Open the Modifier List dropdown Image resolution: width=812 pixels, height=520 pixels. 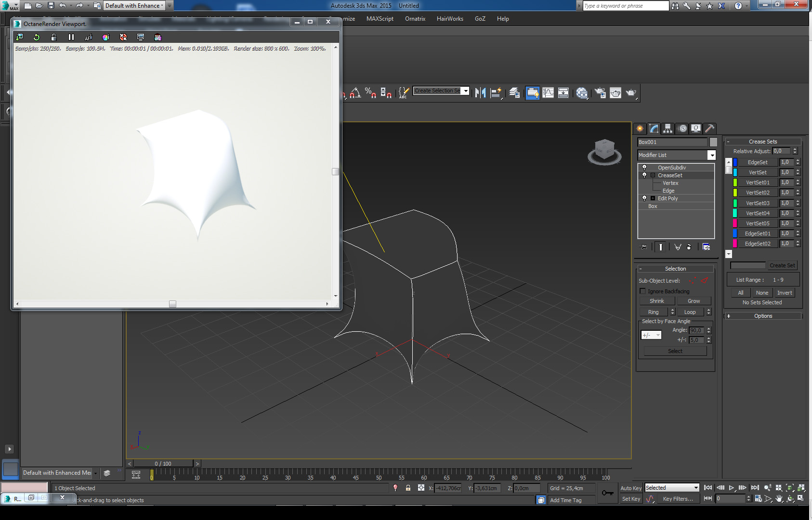click(711, 155)
